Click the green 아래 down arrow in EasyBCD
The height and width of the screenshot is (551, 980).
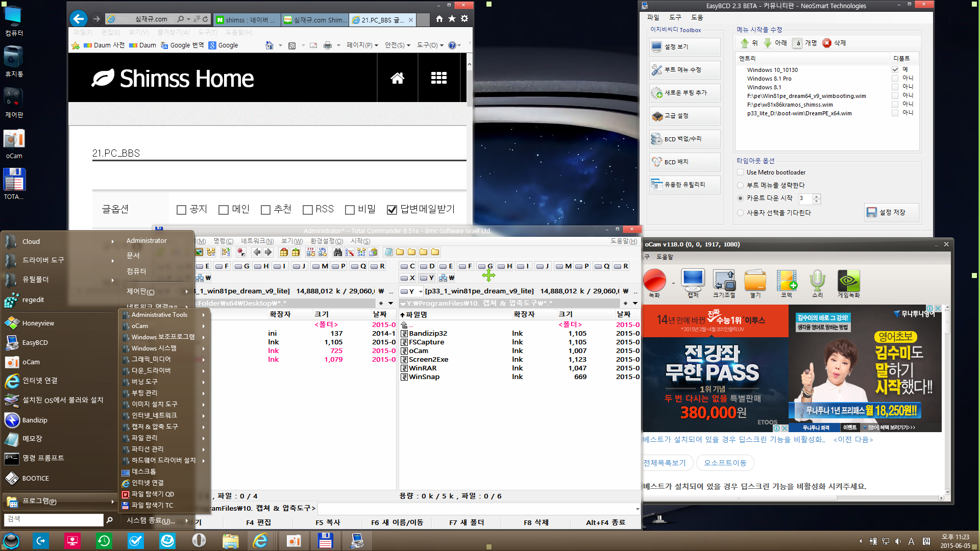point(767,43)
